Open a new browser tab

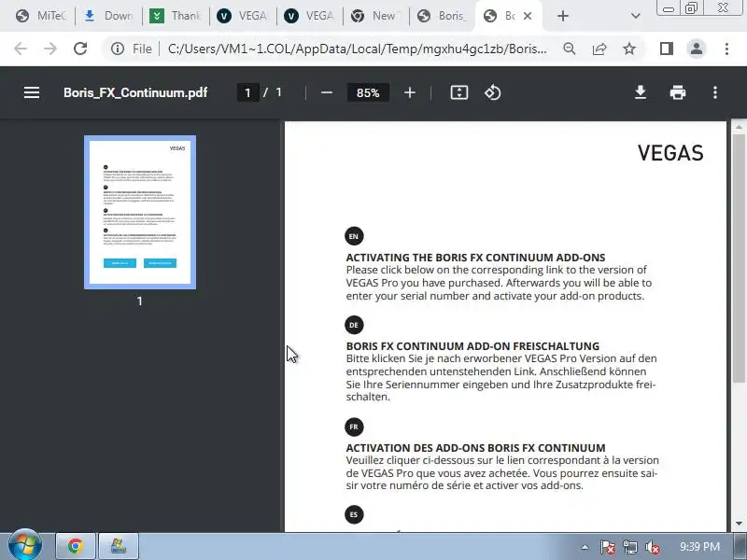[563, 16]
